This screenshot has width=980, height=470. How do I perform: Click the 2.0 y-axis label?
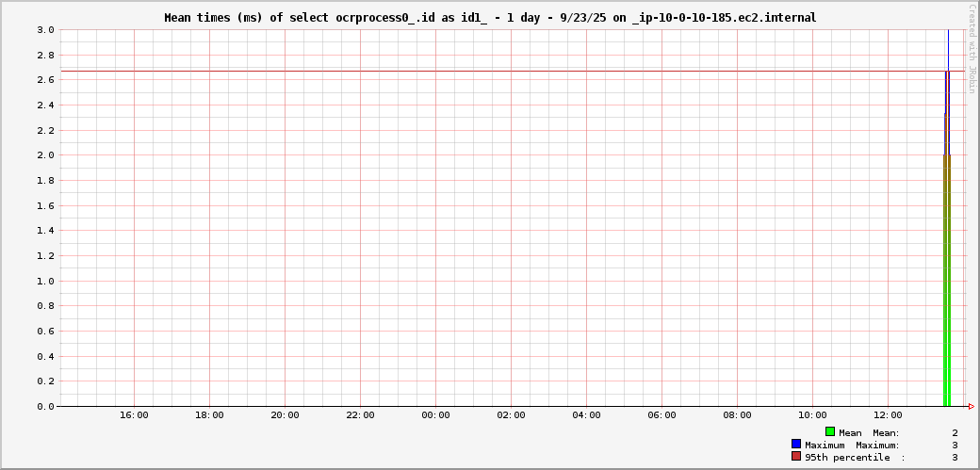[45, 155]
